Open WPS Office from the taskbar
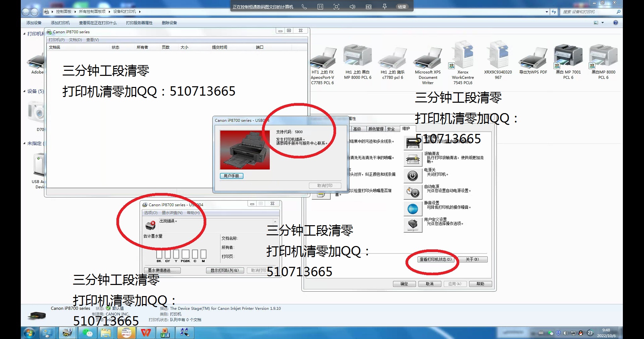Image resolution: width=644 pixels, height=339 pixels. [x=146, y=333]
